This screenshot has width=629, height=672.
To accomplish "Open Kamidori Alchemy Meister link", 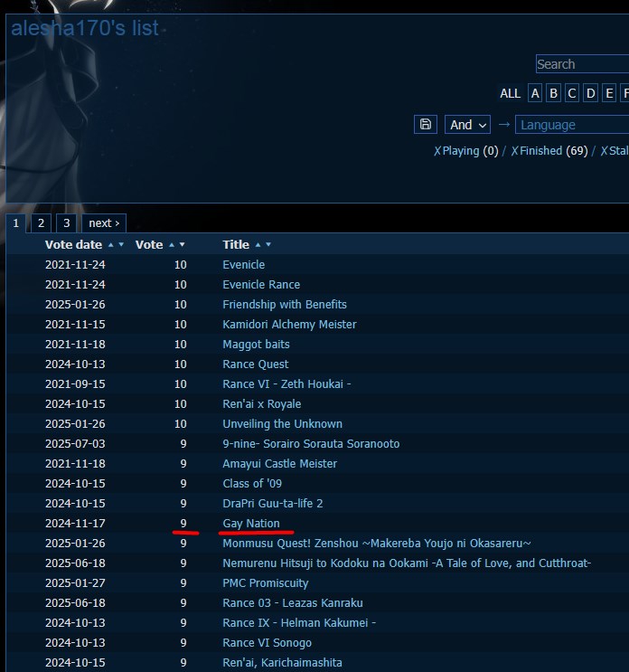I will [x=289, y=325].
